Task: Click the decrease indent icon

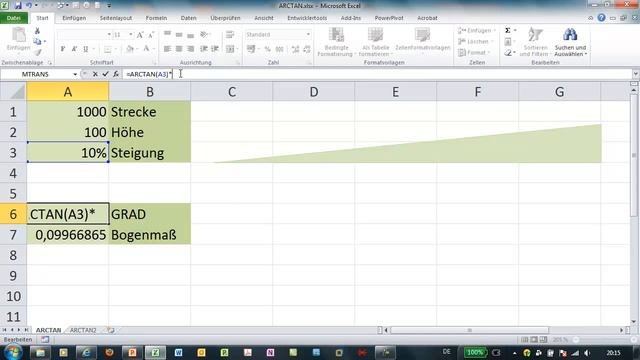Action: tap(204, 49)
